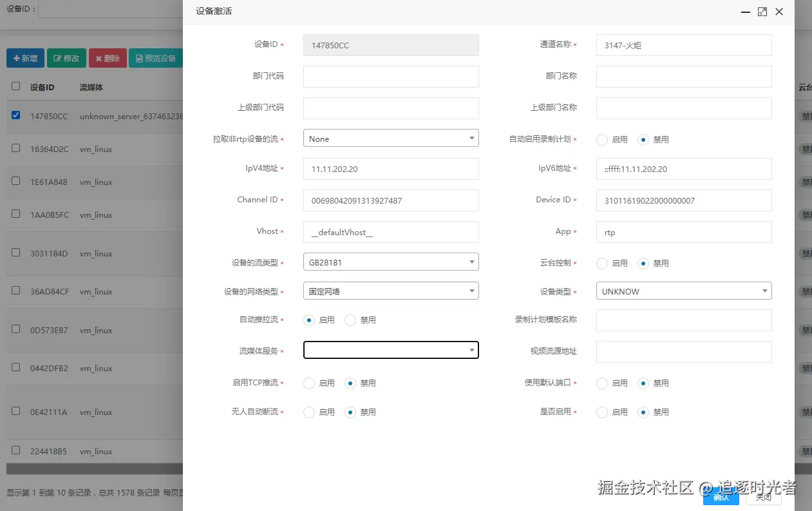Maximize the 设备激活 dialog
The height and width of the screenshot is (511, 812).
(762, 12)
